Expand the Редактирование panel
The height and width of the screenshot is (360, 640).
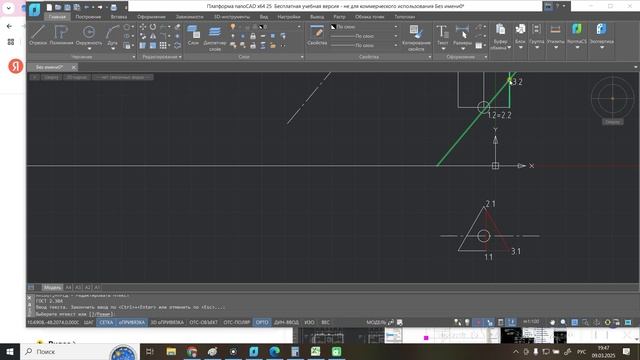180,57
